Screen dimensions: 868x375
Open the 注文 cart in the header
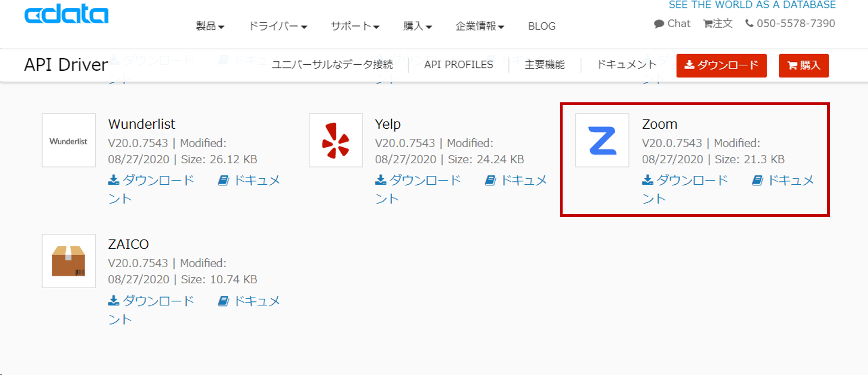(718, 23)
